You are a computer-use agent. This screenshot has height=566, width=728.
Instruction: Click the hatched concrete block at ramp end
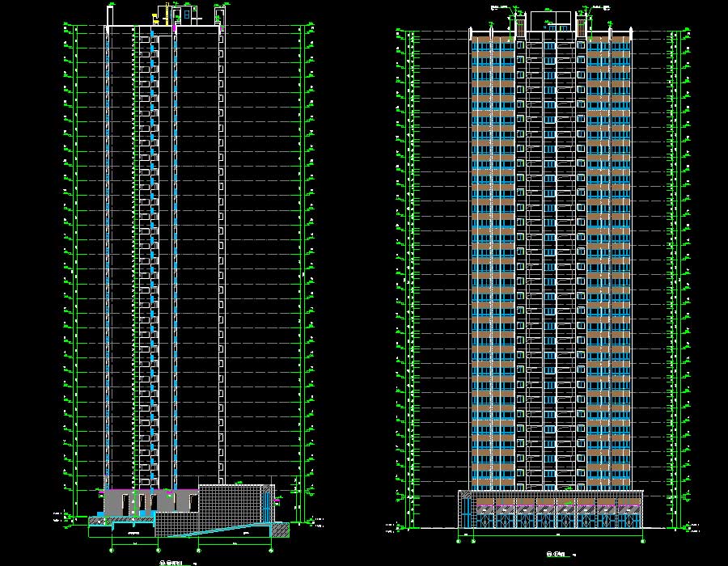coord(280,529)
